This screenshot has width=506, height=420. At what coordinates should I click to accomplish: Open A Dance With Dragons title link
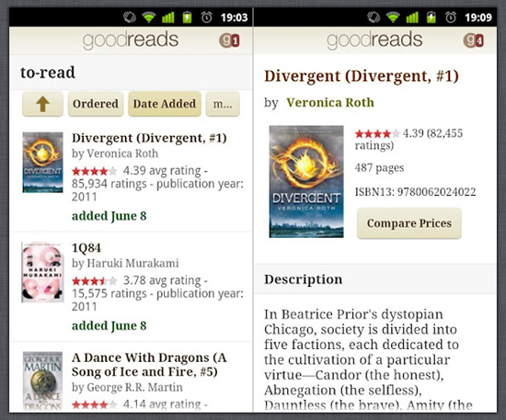click(149, 365)
